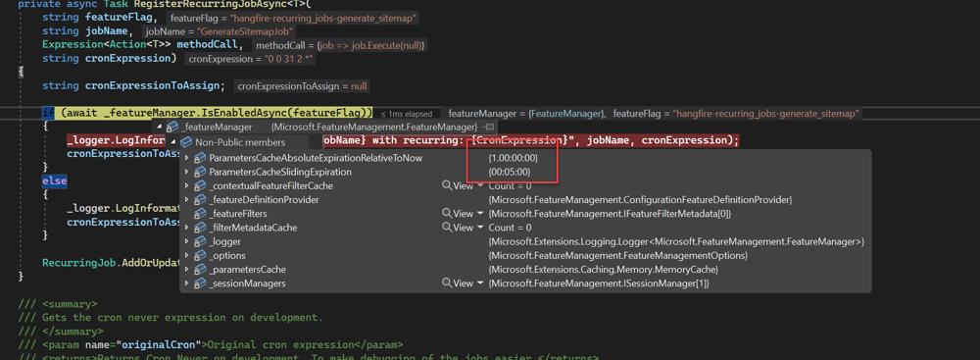980x360 pixels.
Task: Select the value {1.00:00:00}
Action: (x=514, y=158)
